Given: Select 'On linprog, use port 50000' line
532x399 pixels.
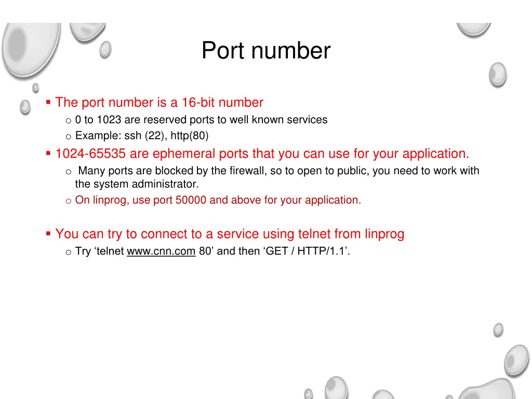Looking at the screenshot, I should [218, 200].
